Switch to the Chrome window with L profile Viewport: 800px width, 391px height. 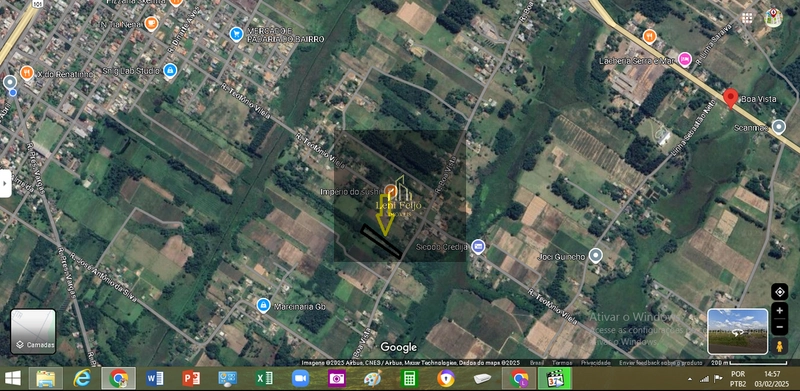point(519,379)
